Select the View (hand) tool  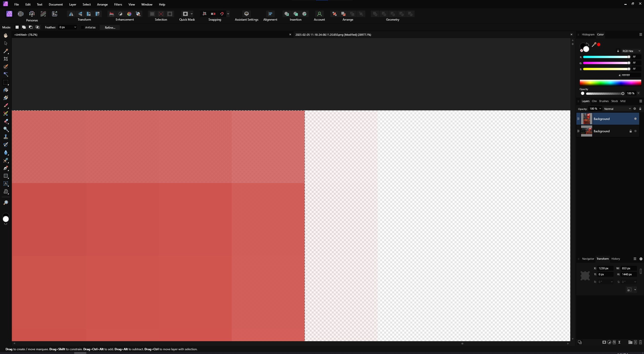[x=6, y=35]
